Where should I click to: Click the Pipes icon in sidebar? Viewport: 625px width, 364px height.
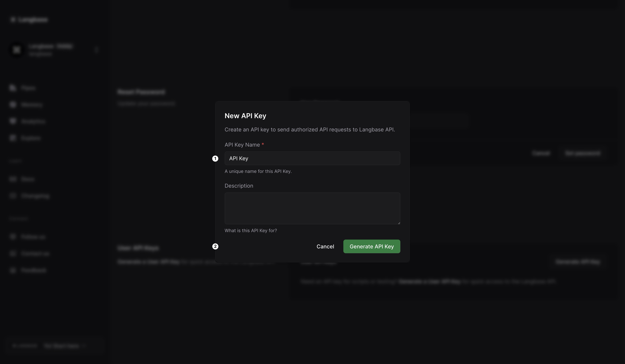click(13, 88)
